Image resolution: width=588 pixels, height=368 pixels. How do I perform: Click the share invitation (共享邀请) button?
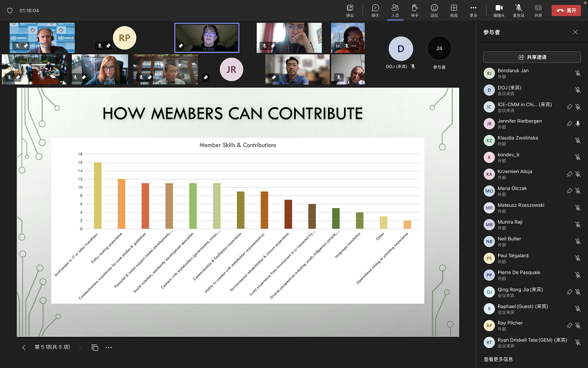(x=532, y=57)
